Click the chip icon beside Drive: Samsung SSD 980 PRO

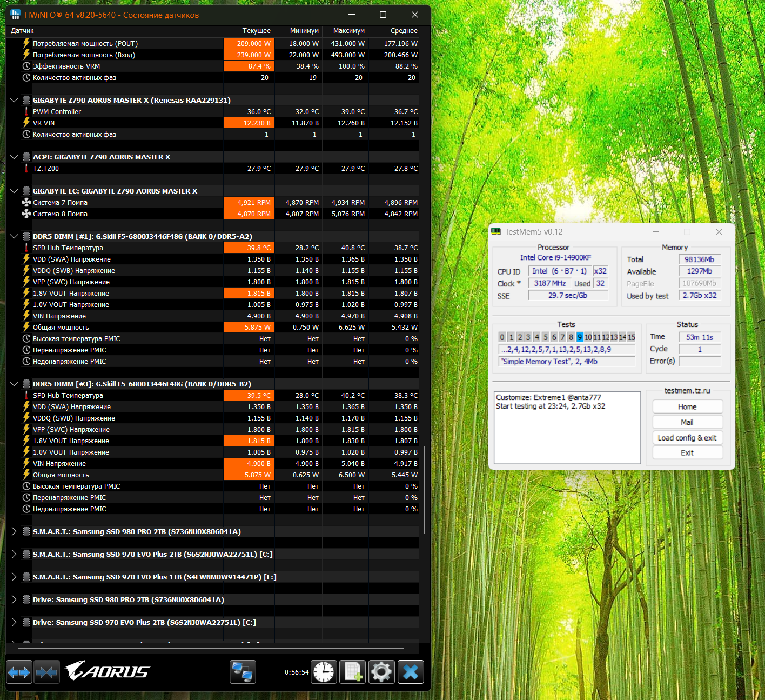click(26, 599)
